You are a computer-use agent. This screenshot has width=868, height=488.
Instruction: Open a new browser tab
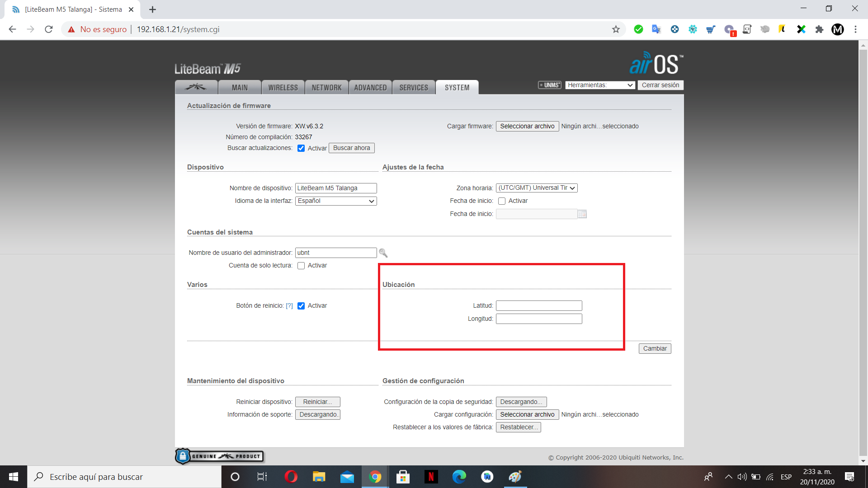click(x=152, y=9)
